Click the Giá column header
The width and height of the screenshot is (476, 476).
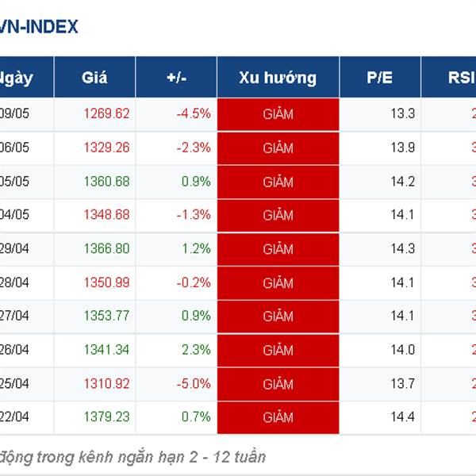94,77
